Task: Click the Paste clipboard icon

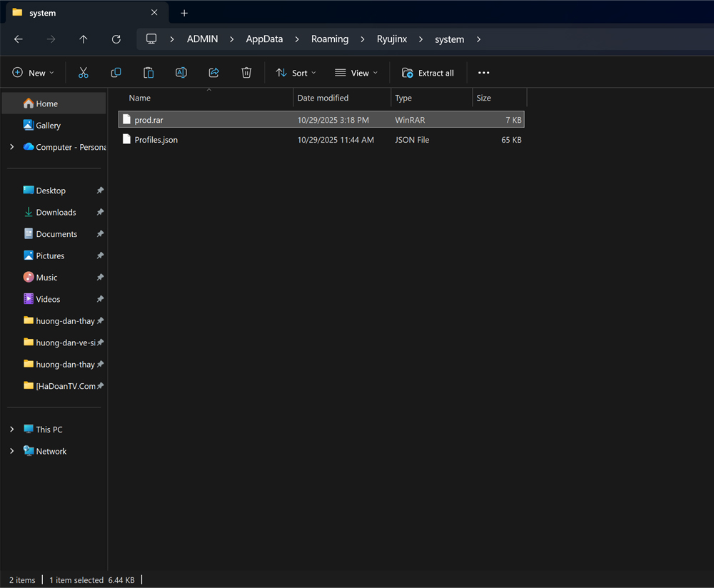Action: 149,73
